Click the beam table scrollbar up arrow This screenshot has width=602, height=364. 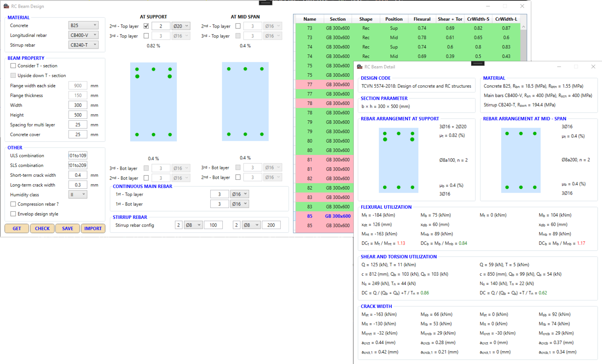pos(523,27)
